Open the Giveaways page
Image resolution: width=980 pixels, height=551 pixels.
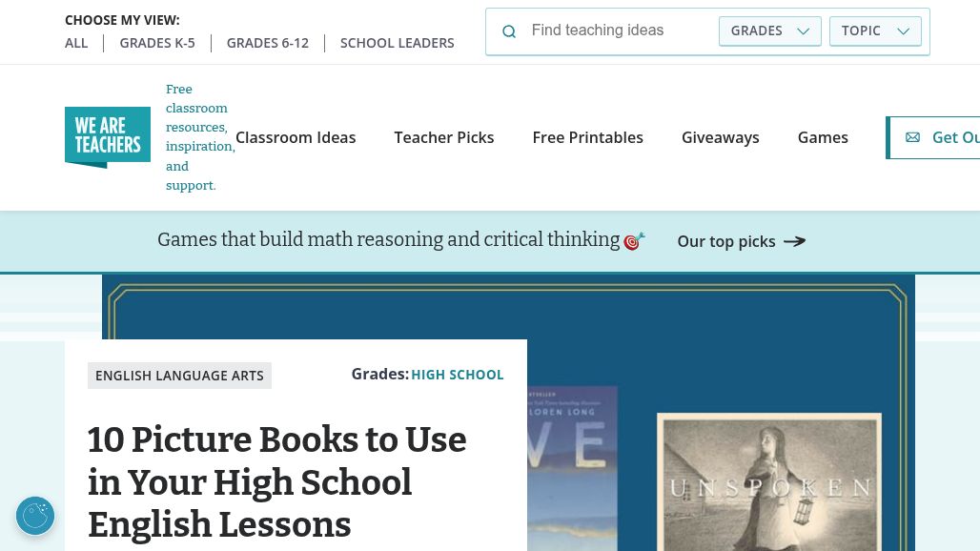(x=720, y=137)
